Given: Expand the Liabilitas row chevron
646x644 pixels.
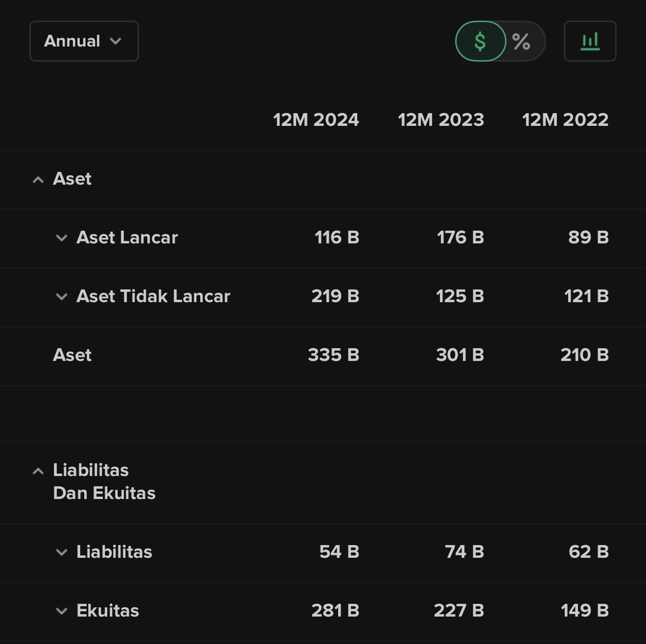Looking at the screenshot, I should pyautogui.click(x=62, y=552).
